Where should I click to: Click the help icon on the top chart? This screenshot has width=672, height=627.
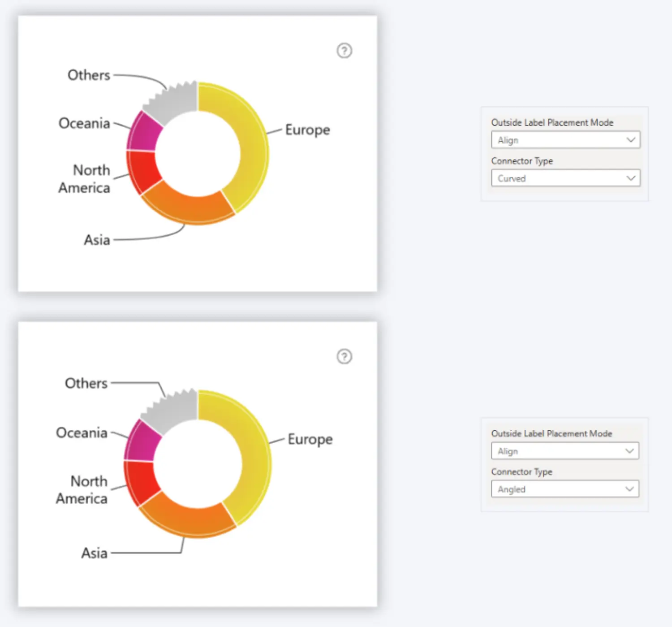344,51
